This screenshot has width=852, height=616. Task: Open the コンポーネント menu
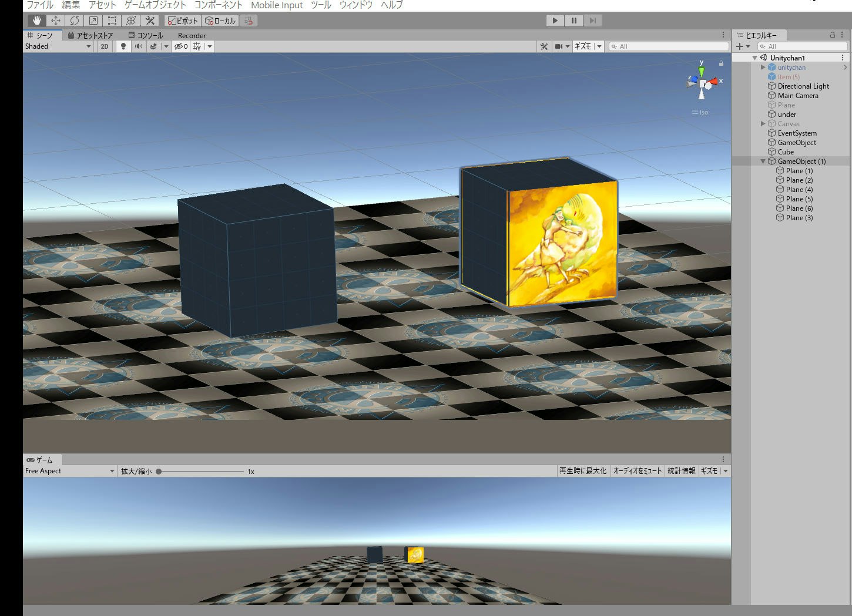coord(219,5)
